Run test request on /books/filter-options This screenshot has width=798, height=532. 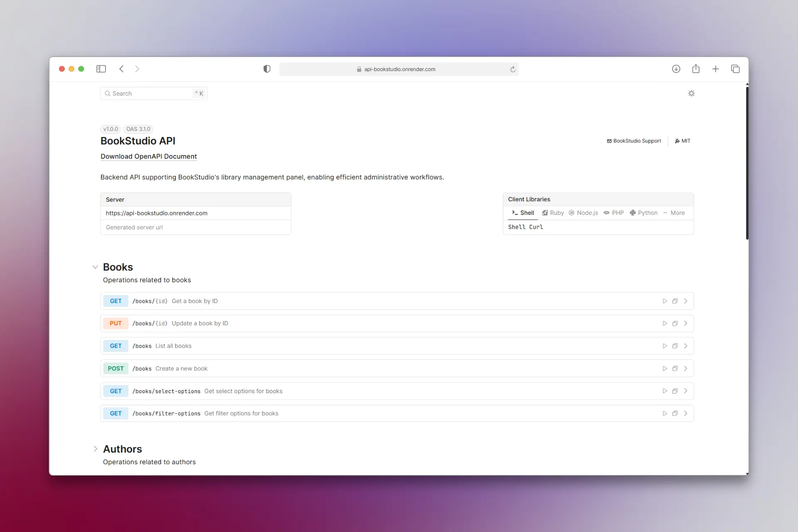click(665, 413)
